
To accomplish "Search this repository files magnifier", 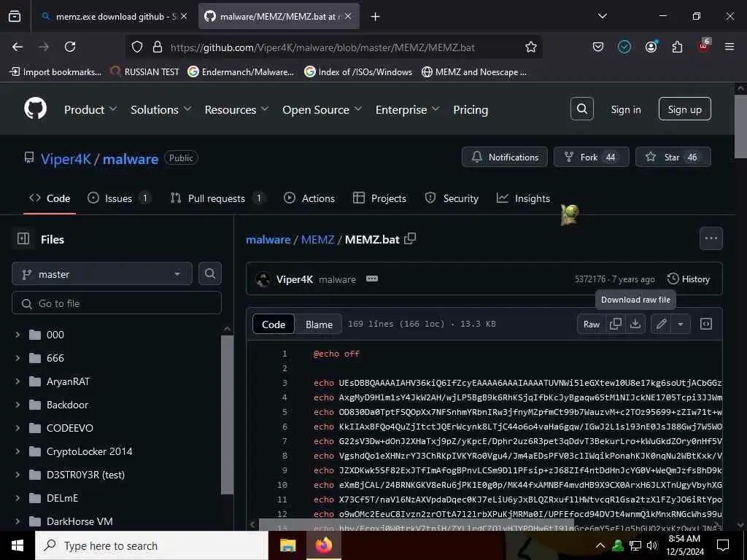I will pyautogui.click(x=209, y=274).
